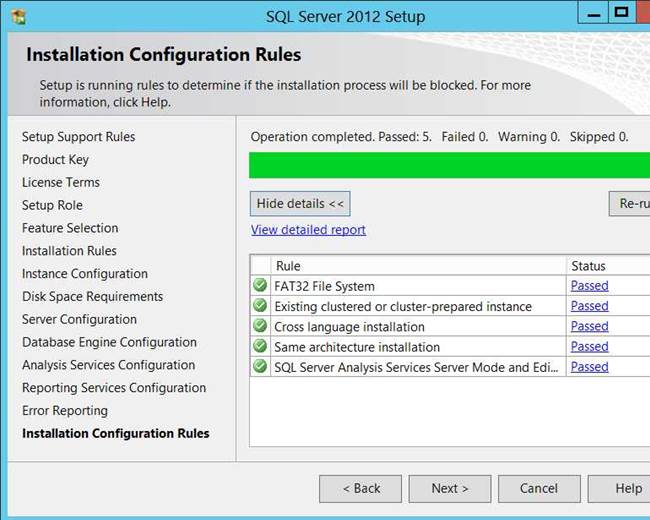The width and height of the screenshot is (650, 520).
Task: Open Passed status for Same architecture installation
Action: [x=589, y=347]
